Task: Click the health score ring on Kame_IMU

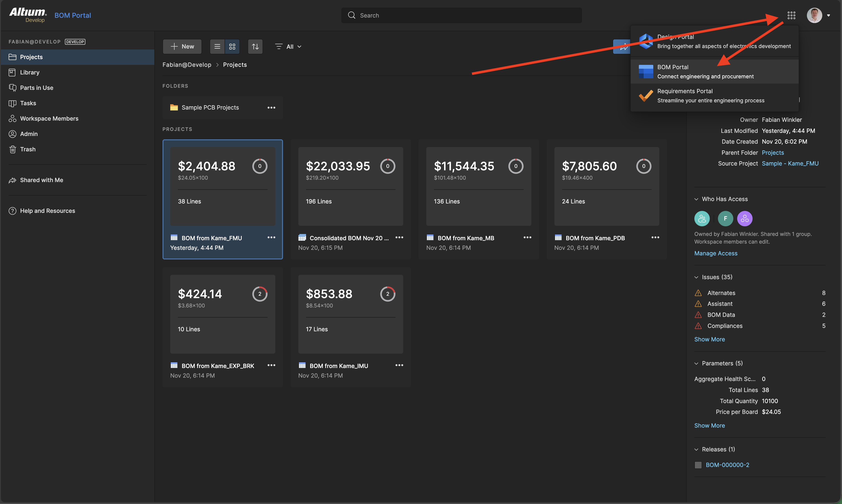Action: pyautogui.click(x=388, y=294)
